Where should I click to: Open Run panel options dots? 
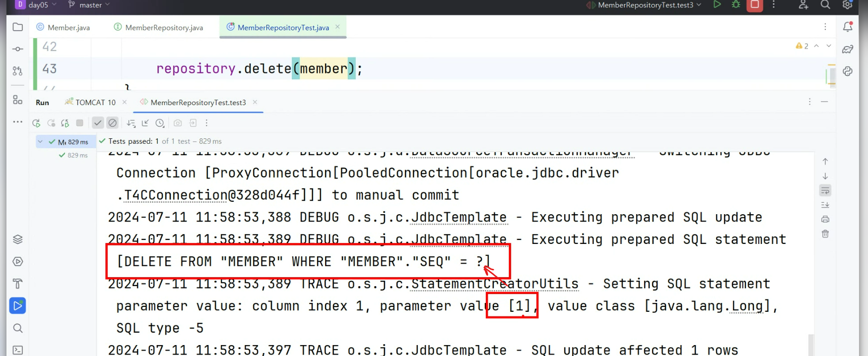[809, 102]
